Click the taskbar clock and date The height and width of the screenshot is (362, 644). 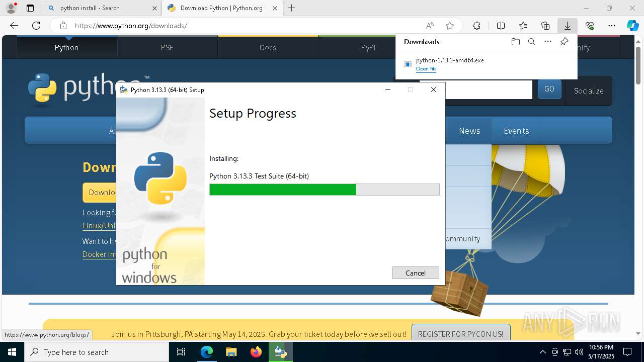[x=601, y=352]
